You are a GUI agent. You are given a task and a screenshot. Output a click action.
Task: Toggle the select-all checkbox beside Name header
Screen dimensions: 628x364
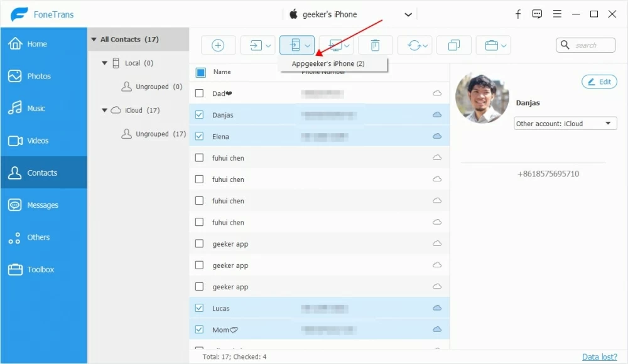pyautogui.click(x=200, y=72)
